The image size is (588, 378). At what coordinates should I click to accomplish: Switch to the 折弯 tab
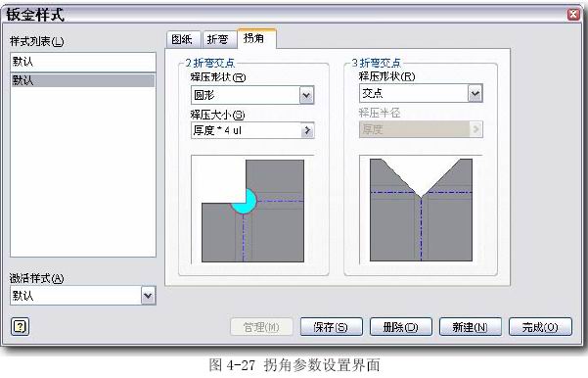pyautogui.click(x=218, y=39)
